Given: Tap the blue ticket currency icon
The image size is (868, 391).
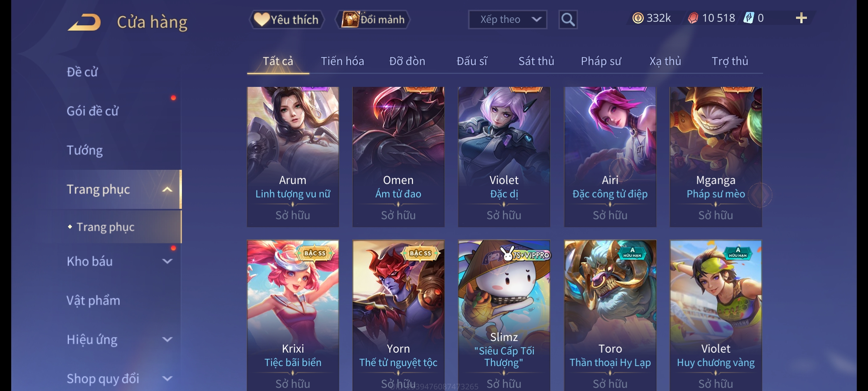Looking at the screenshot, I should 749,18.
